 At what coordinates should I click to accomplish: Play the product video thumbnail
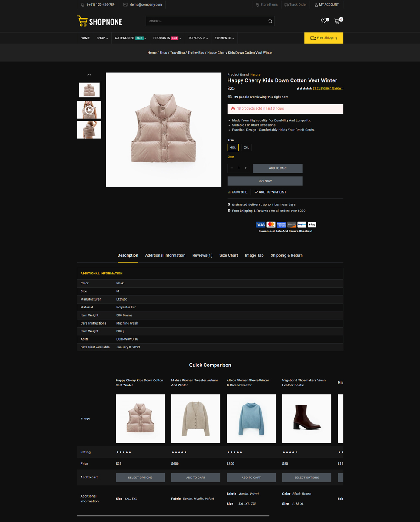tap(89, 110)
